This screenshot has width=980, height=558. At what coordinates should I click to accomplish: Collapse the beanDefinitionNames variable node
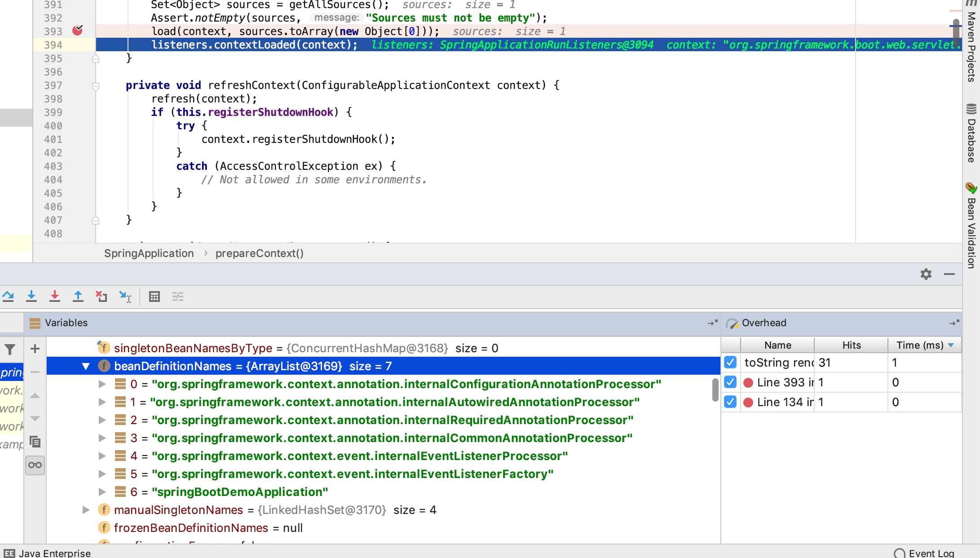[x=86, y=366]
